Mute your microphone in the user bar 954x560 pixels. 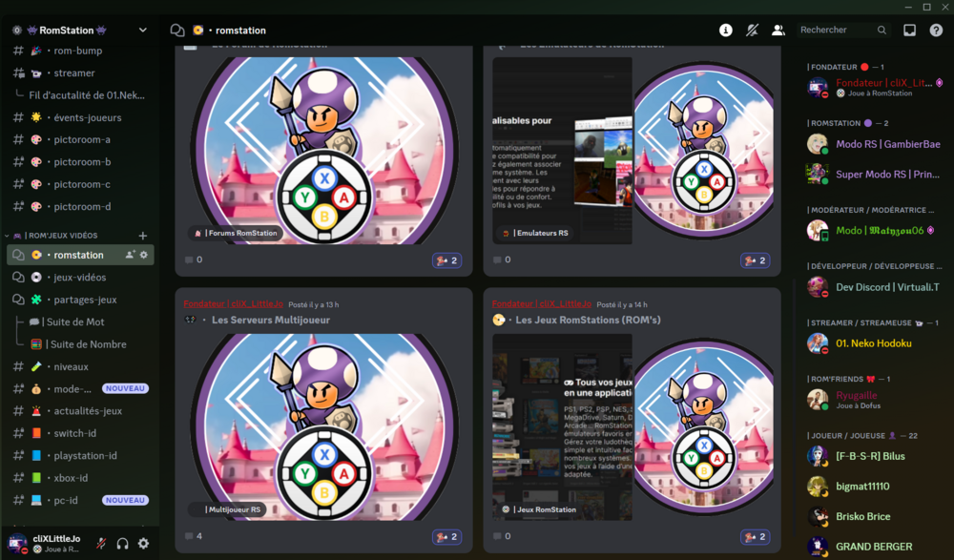coord(100,544)
